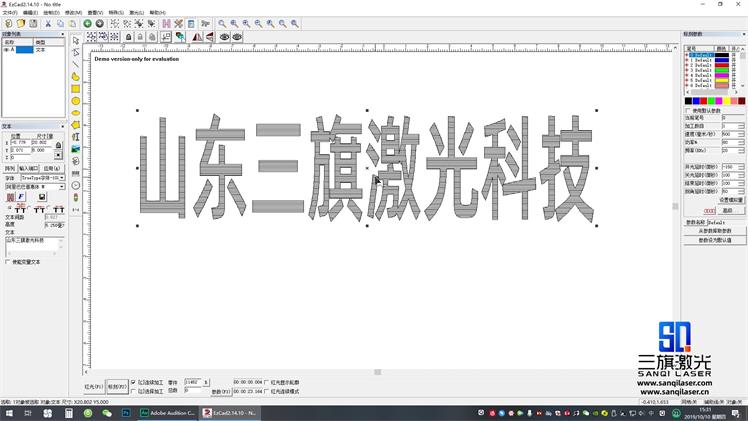This screenshot has width=748, height=421.
Task: Click the 应用(A) apply button
Action: click(x=52, y=169)
